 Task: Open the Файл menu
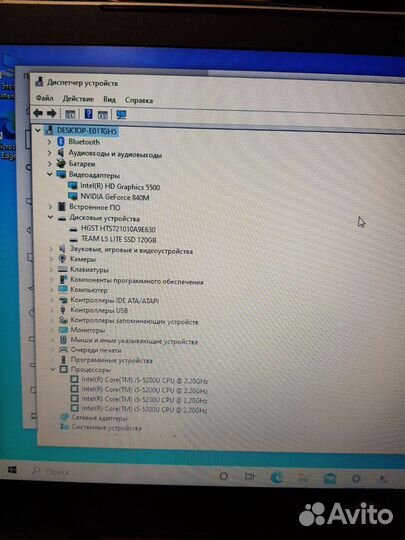[x=45, y=98]
